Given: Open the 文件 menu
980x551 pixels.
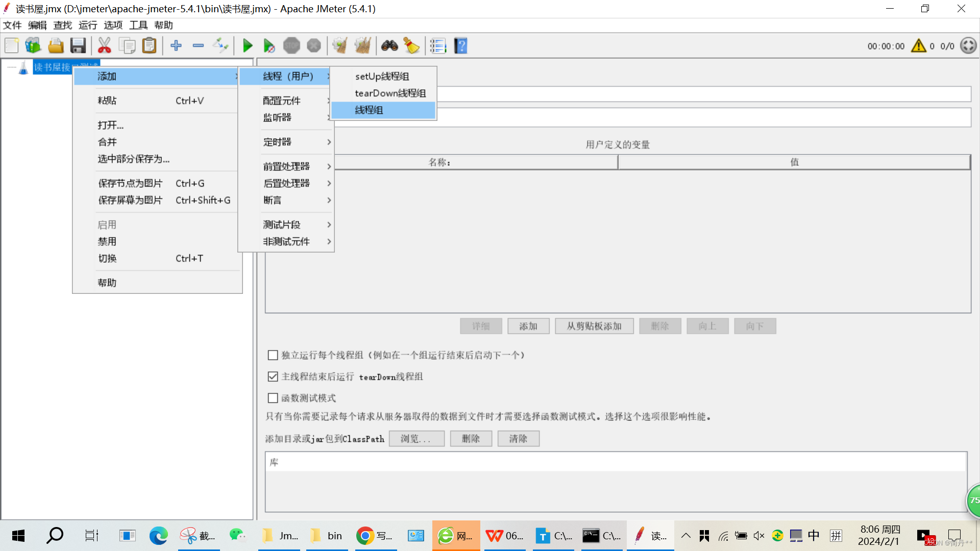Looking at the screenshot, I should tap(12, 25).
